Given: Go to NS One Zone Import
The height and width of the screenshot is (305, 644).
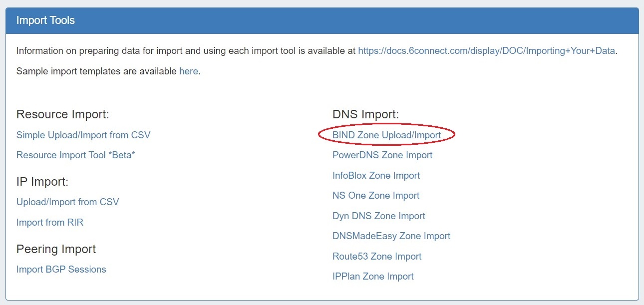Looking at the screenshot, I should pos(376,195).
